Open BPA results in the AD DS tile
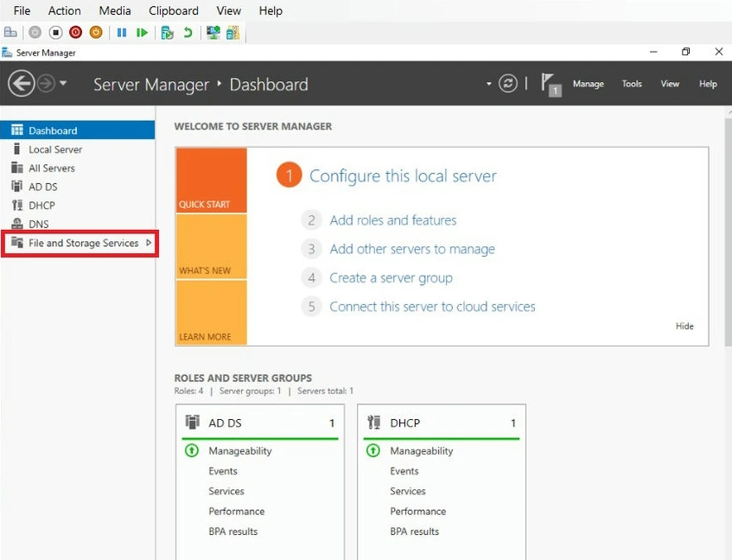 233,531
